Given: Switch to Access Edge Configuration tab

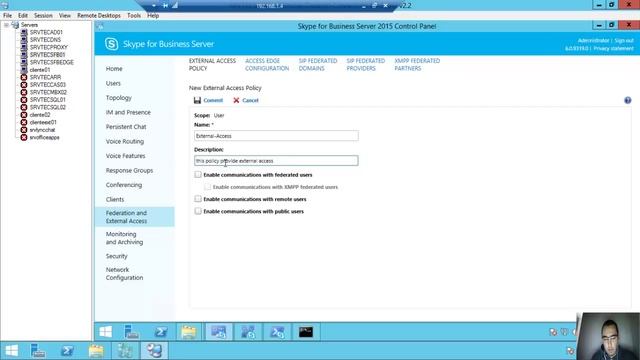Looking at the screenshot, I should 267,64.
